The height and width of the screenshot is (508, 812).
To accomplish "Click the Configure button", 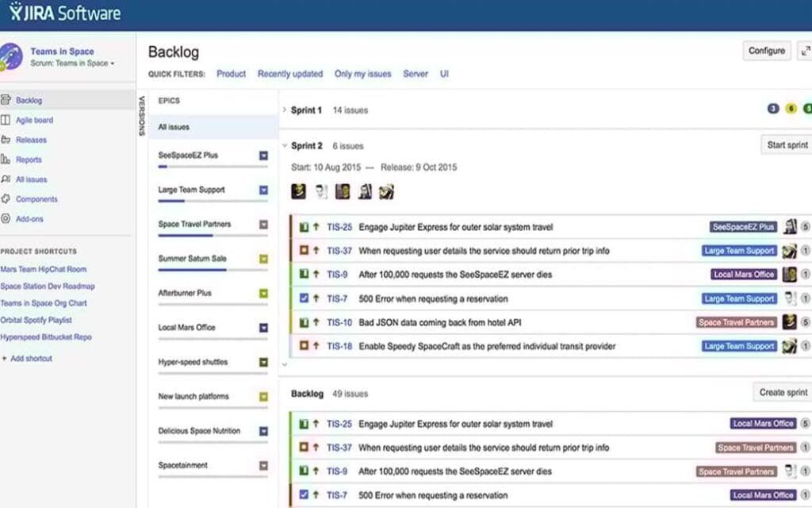I will [767, 51].
